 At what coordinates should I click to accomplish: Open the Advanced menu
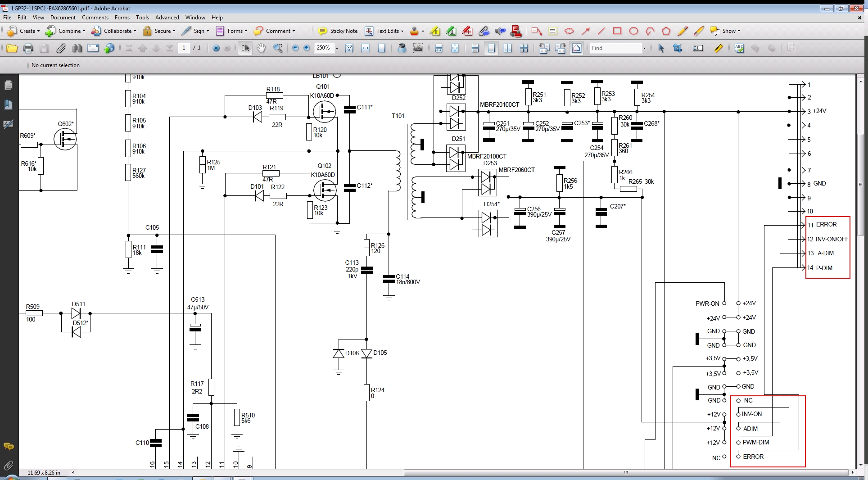click(167, 18)
